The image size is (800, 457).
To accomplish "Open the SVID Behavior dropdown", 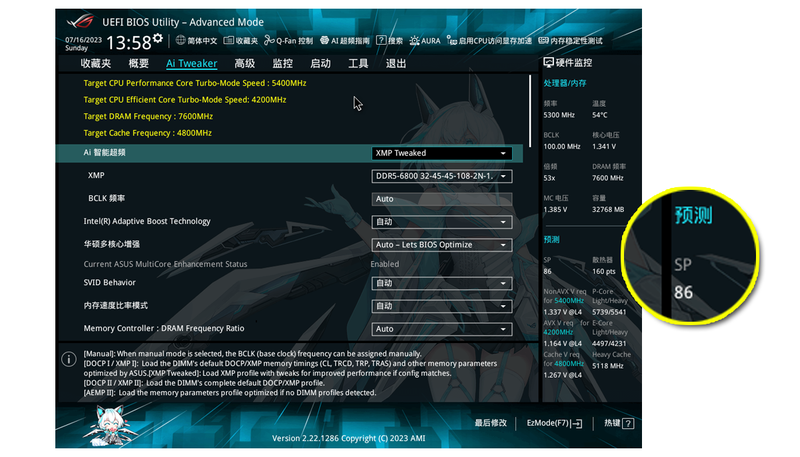I will [x=442, y=283].
